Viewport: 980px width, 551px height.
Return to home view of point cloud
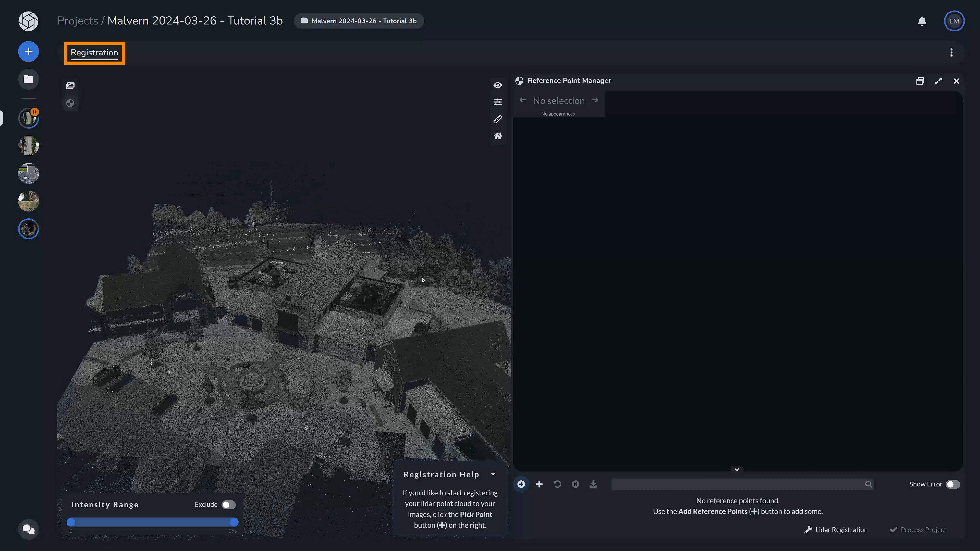tap(498, 136)
